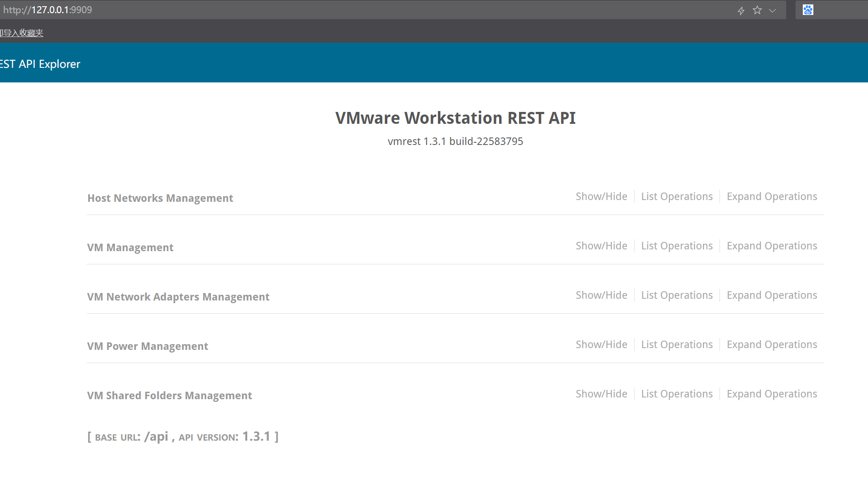Screen dimensions: 868x501
Task: Toggle Show/Hide for Host Networks Management
Action: click(601, 197)
